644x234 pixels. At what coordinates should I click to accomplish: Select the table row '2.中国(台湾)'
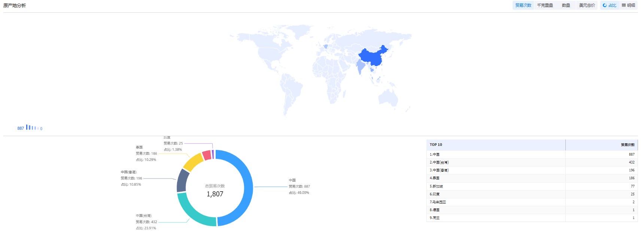(532, 162)
